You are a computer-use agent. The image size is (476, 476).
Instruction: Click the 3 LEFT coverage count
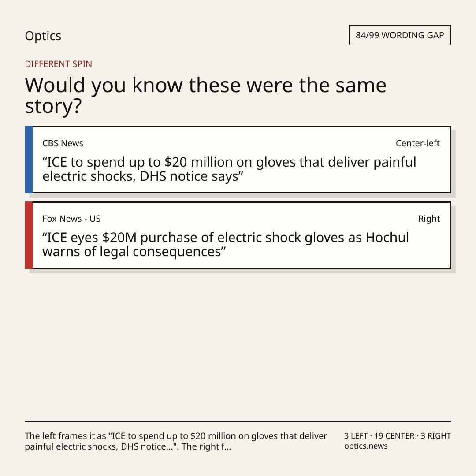(x=356, y=436)
